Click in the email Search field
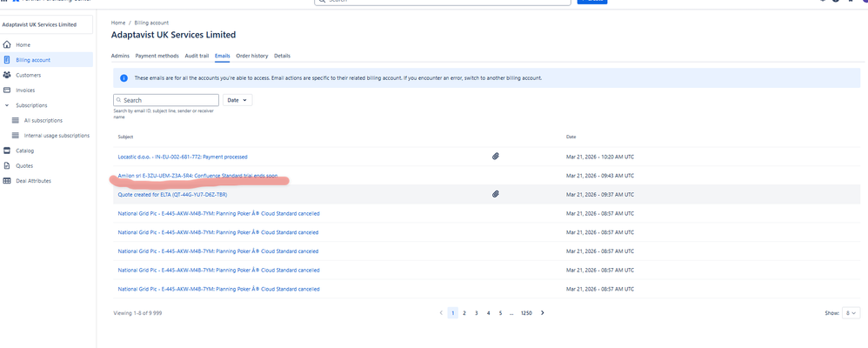The image size is (868, 348). click(166, 100)
